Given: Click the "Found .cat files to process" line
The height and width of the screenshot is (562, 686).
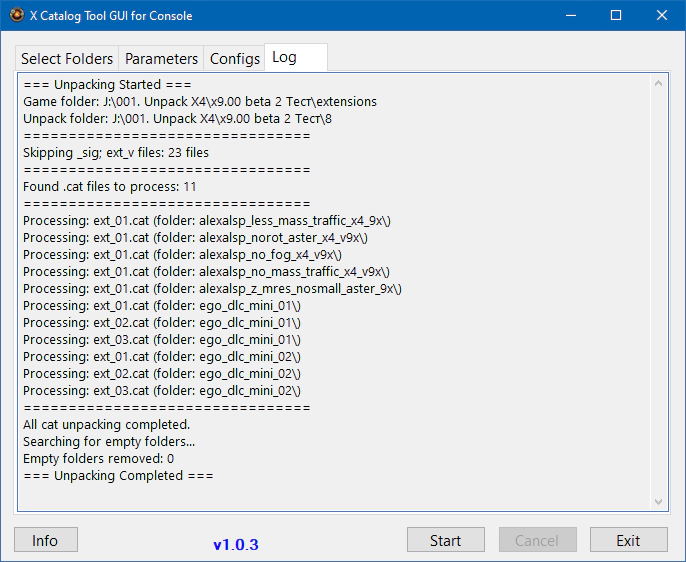Looking at the screenshot, I should (110, 187).
